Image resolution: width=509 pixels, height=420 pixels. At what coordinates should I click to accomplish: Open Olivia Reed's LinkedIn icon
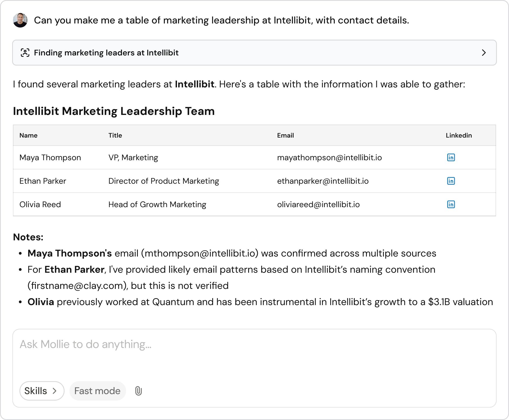coord(451,204)
